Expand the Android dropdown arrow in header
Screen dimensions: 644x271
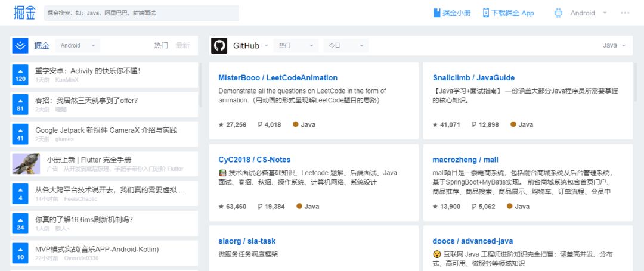pyautogui.click(x=605, y=13)
